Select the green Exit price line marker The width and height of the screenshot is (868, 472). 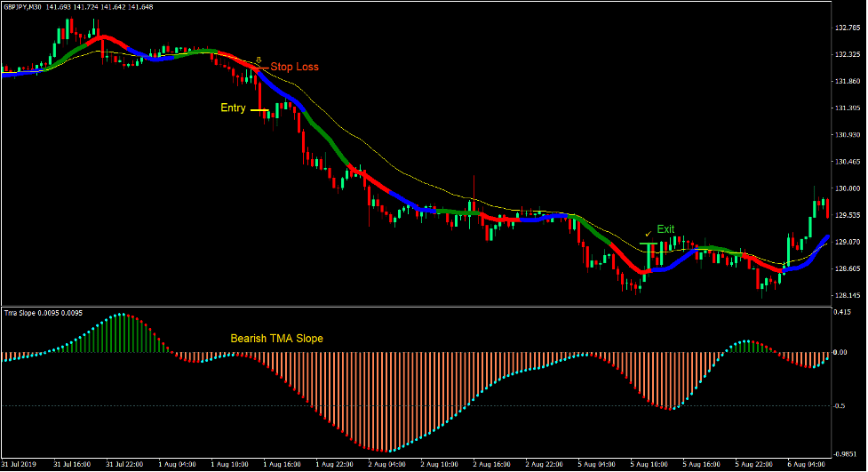point(649,244)
